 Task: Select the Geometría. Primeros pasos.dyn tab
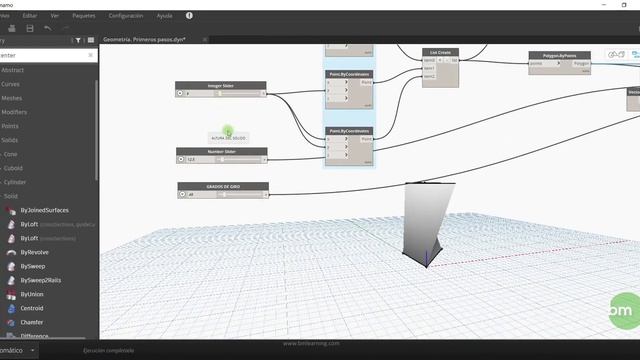pyautogui.click(x=144, y=40)
